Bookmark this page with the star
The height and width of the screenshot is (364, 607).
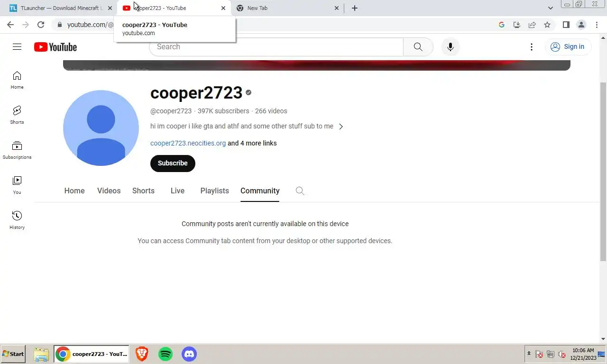547,25
